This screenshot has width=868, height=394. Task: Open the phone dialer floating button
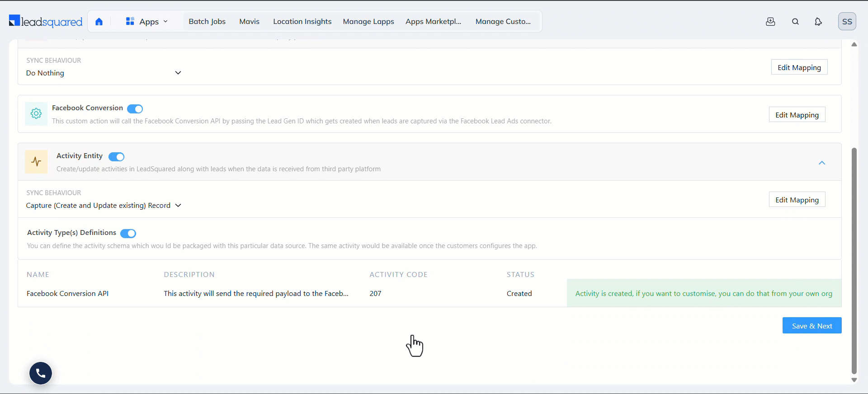coord(41,373)
